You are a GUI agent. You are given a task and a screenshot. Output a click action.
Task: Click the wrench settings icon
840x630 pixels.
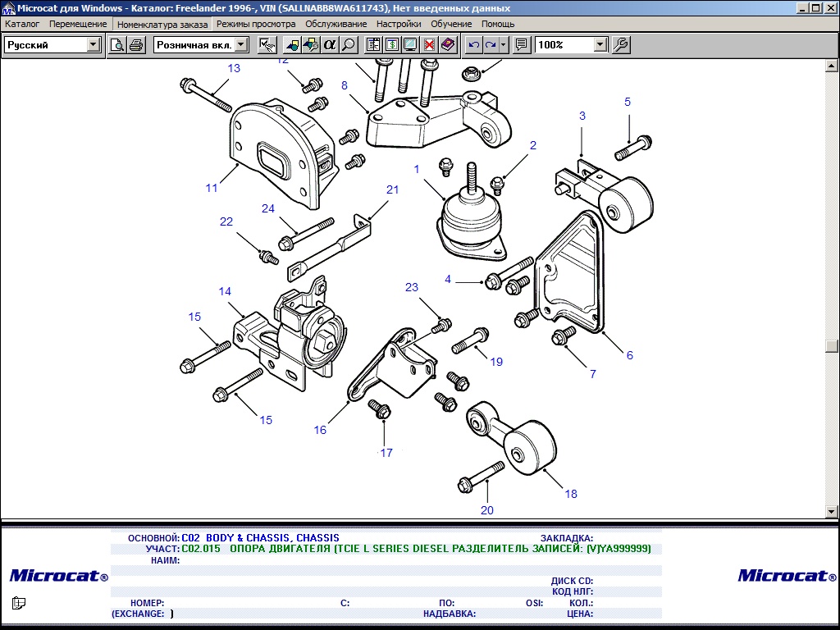(x=621, y=44)
